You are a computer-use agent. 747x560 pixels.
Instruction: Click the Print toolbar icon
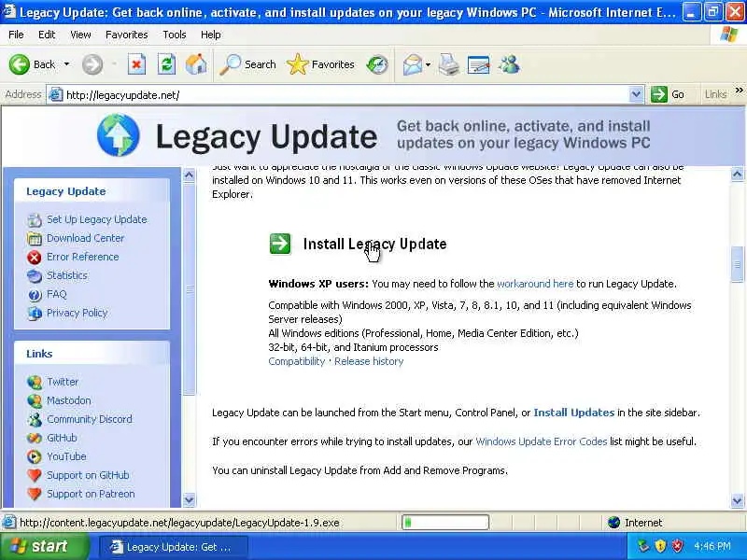pyautogui.click(x=449, y=64)
